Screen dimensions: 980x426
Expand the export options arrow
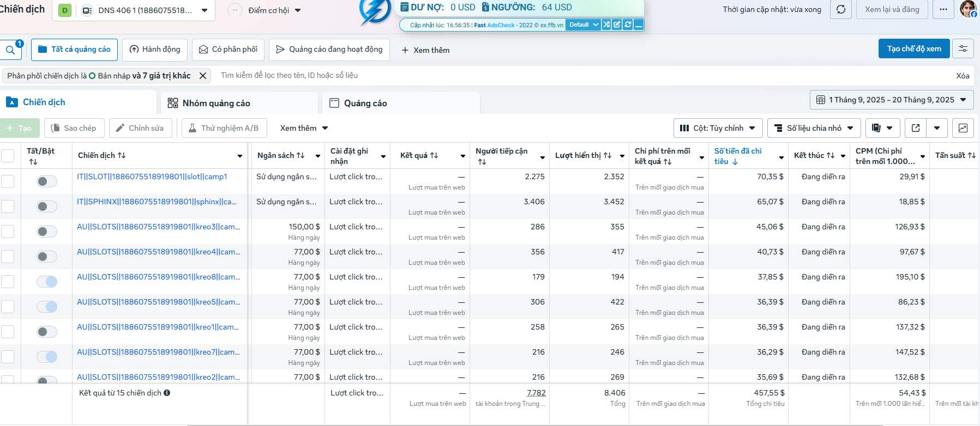[937, 128]
